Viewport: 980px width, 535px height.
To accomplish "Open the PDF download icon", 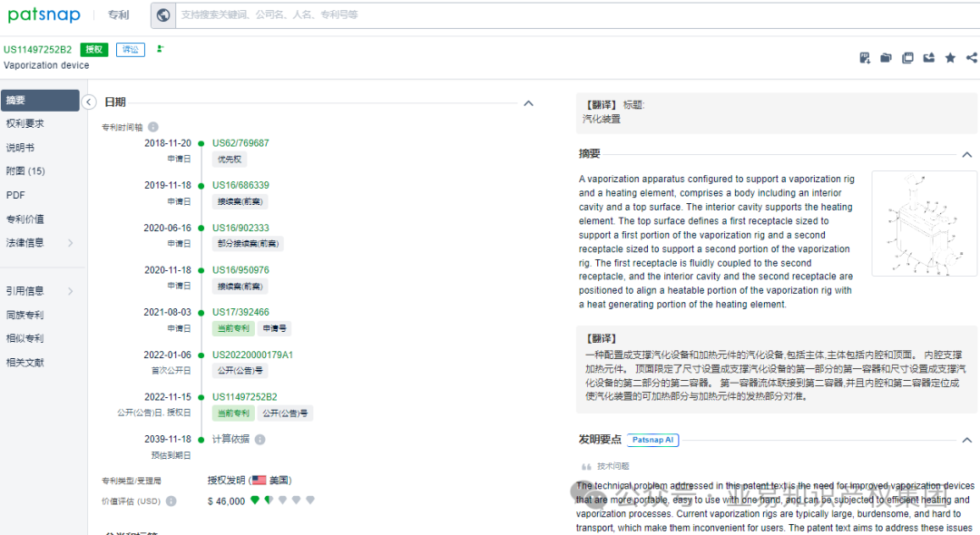I will [x=865, y=57].
